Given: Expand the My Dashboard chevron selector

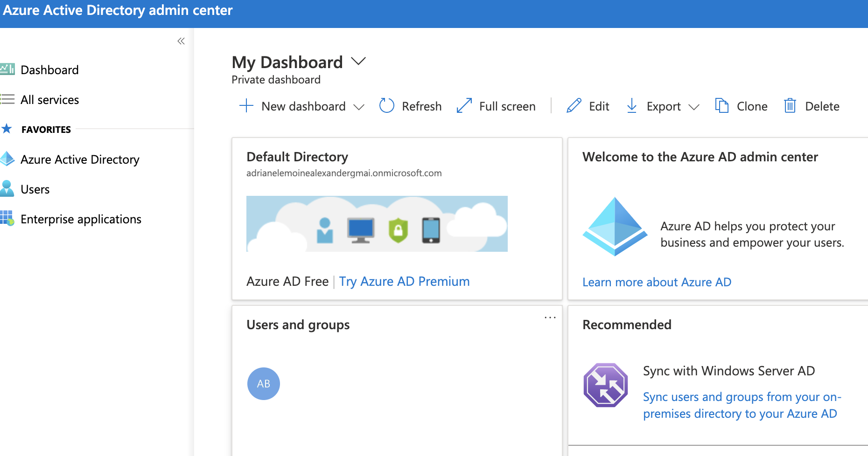Looking at the screenshot, I should click(x=358, y=62).
